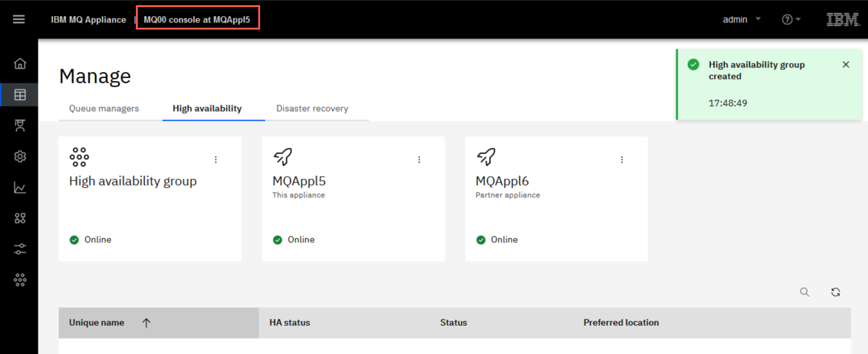This screenshot has width=868, height=354.
Task: Open the settings gear sidebar icon
Action: tap(20, 156)
